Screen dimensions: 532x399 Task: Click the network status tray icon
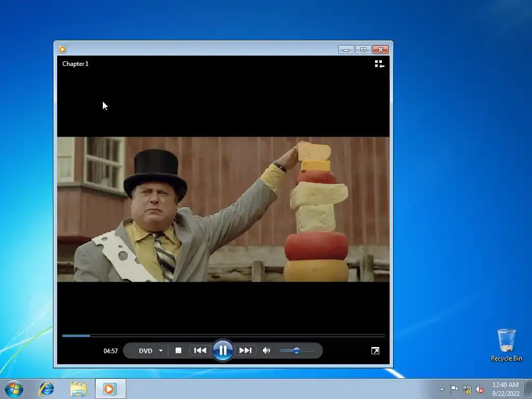pos(467,390)
